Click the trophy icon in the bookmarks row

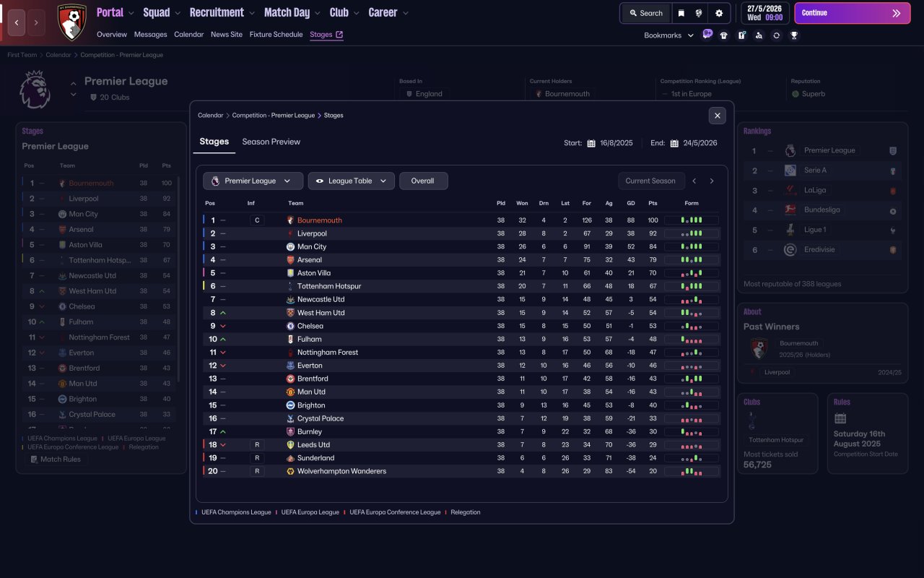coord(794,35)
